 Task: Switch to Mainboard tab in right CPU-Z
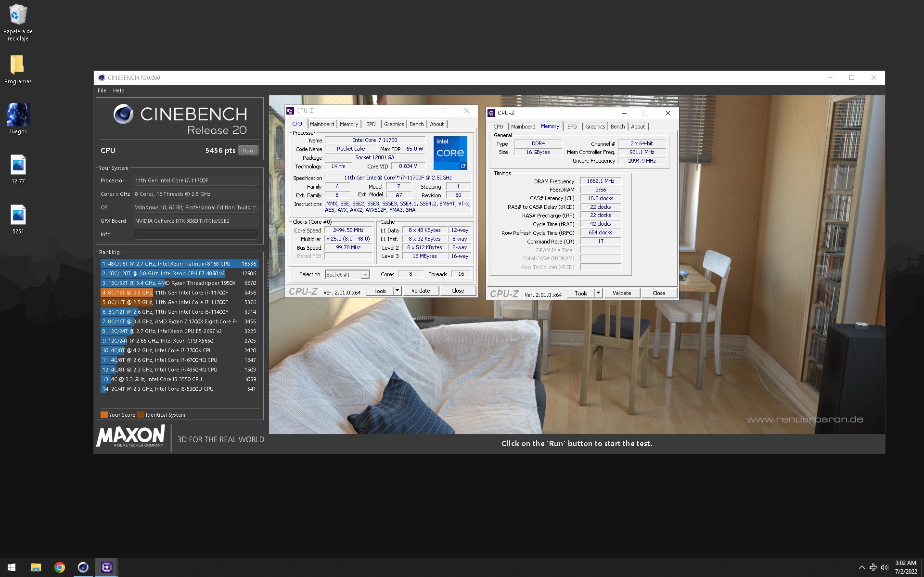pyautogui.click(x=523, y=127)
